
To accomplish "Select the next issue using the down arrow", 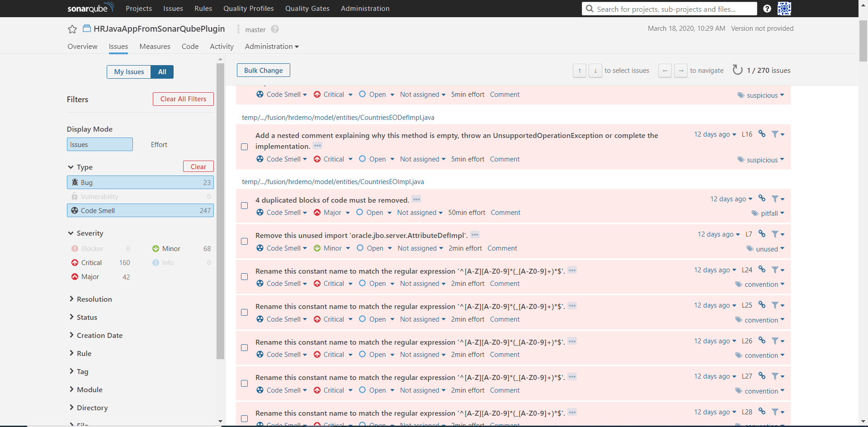I will pyautogui.click(x=595, y=71).
